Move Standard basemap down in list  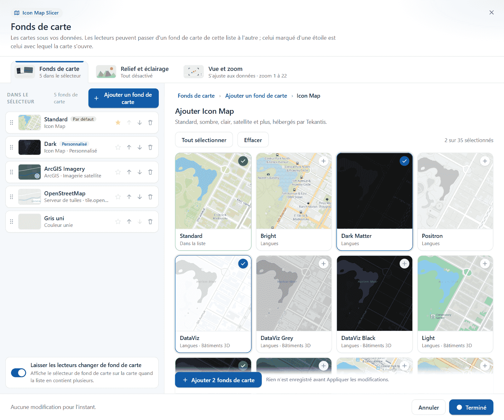[140, 123]
